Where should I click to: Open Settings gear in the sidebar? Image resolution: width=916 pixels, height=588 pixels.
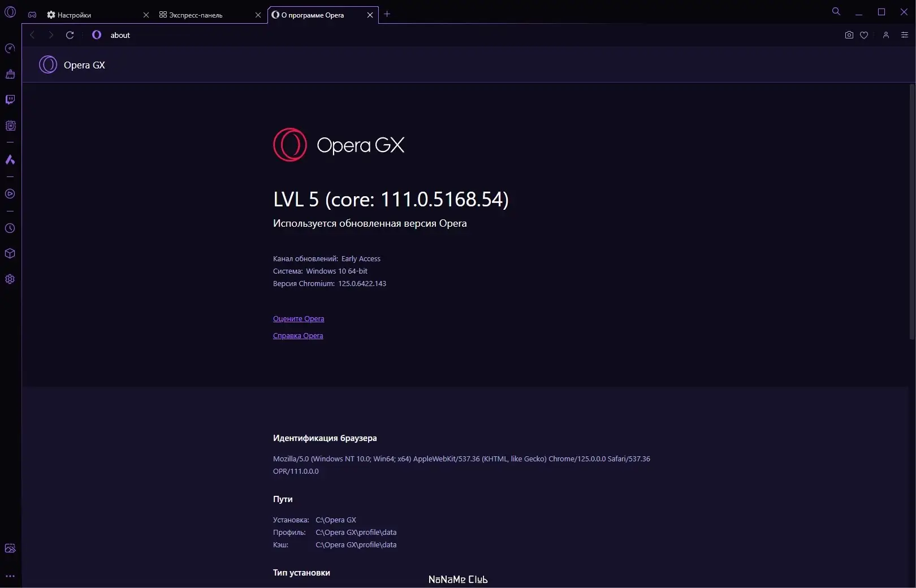(10, 279)
